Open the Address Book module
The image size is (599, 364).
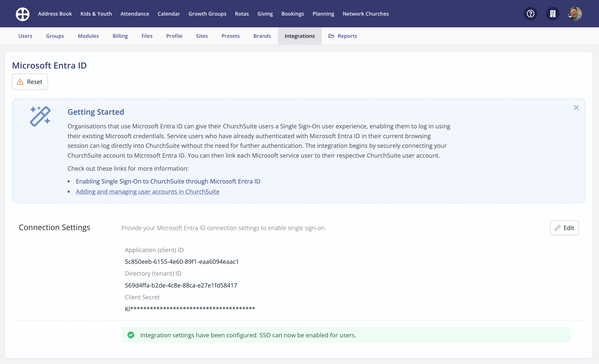[x=55, y=14]
